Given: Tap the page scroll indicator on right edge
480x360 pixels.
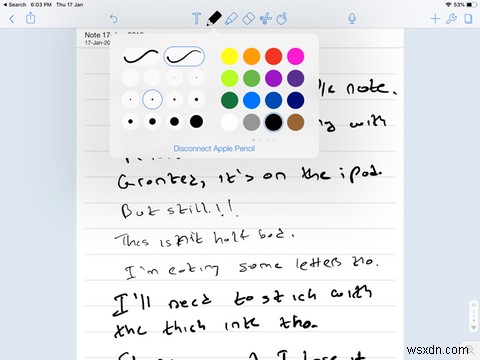Looking at the screenshot, I should pos(473,315).
